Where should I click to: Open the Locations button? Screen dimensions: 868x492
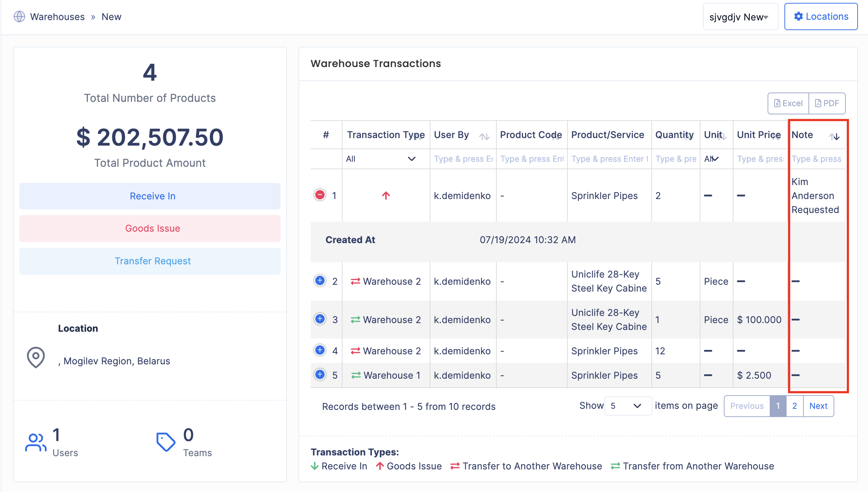coord(821,16)
